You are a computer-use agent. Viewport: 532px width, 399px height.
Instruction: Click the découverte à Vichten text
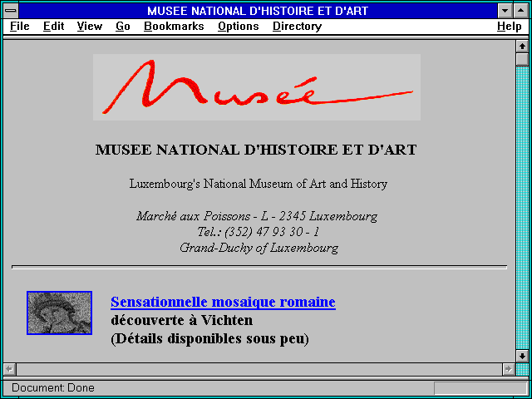point(182,320)
